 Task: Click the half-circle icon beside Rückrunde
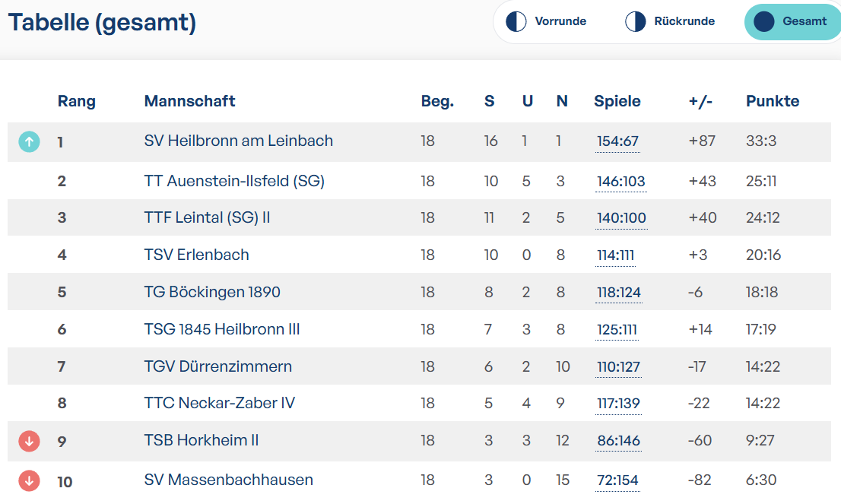pyautogui.click(x=636, y=21)
